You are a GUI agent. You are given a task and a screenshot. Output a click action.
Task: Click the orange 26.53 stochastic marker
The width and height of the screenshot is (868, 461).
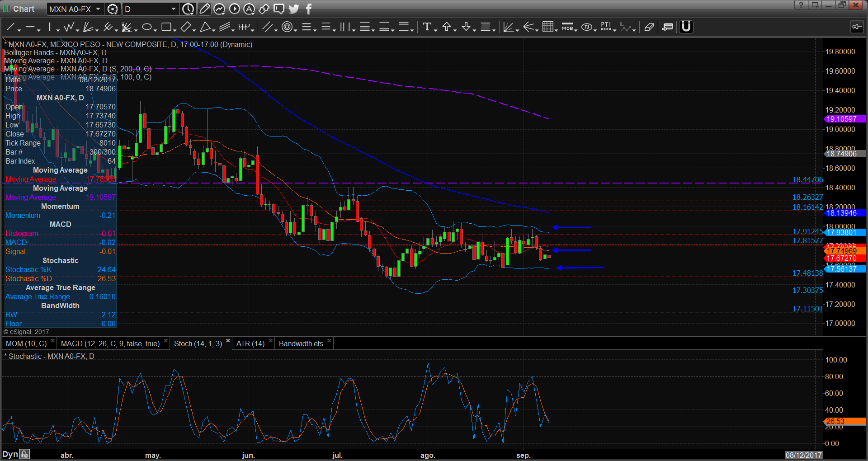[x=844, y=421]
